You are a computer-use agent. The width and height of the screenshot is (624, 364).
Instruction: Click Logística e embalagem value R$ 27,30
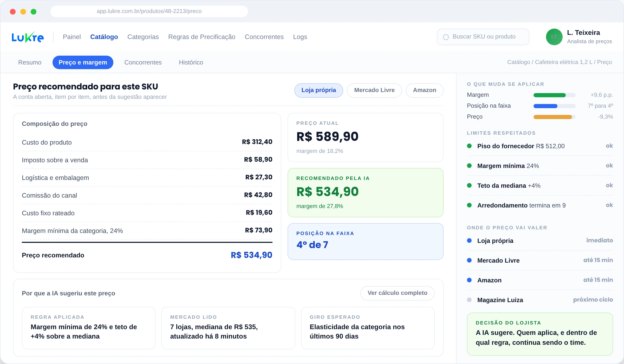[259, 177]
